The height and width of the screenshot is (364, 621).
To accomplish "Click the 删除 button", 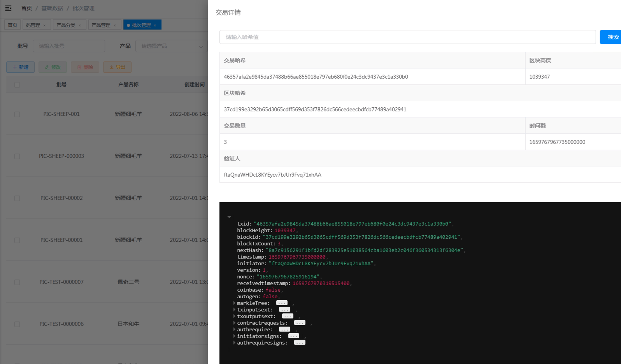I will 85,67.
